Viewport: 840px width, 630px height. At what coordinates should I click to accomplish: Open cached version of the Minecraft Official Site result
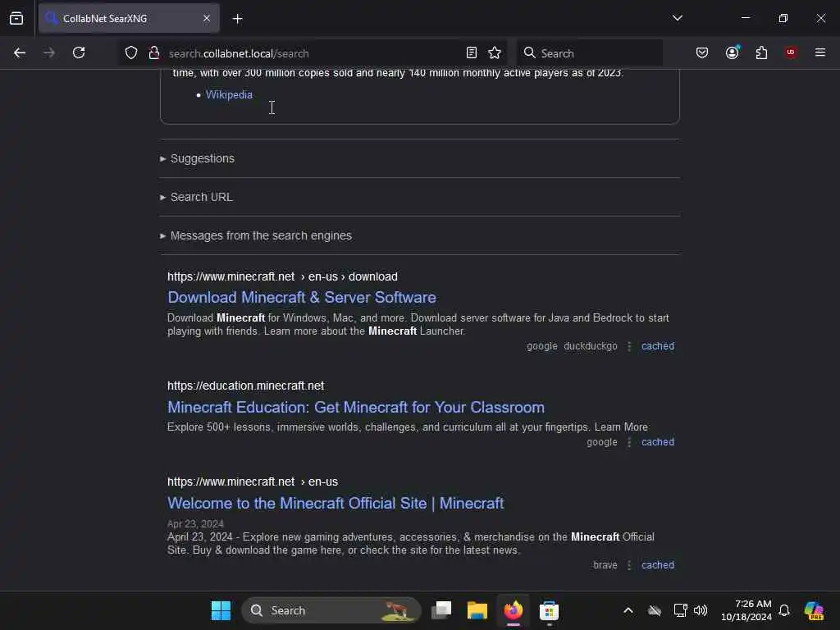click(658, 564)
